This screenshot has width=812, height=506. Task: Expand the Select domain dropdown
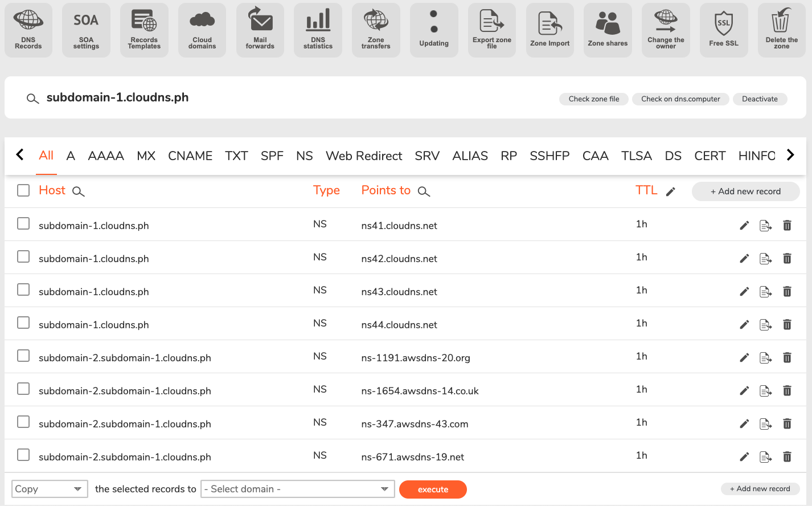pyautogui.click(x=298, y=489)
